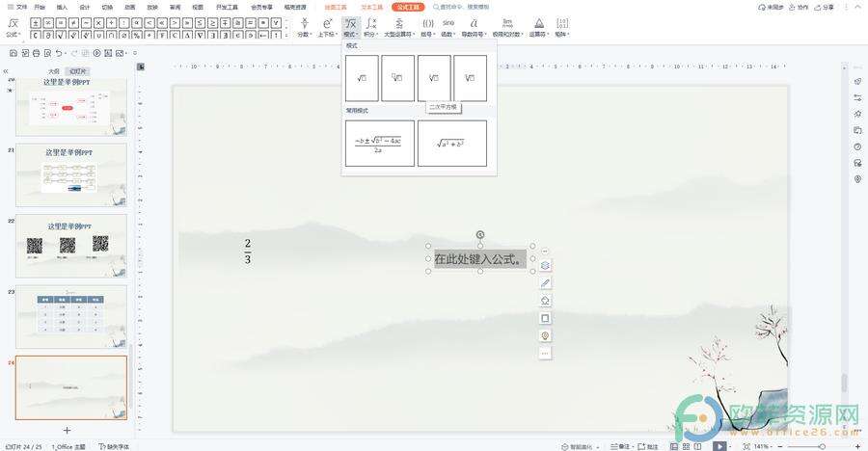Adjust the zoom slider handle
The height and width of the screenshot is (451, 868).
coord(822,446)
